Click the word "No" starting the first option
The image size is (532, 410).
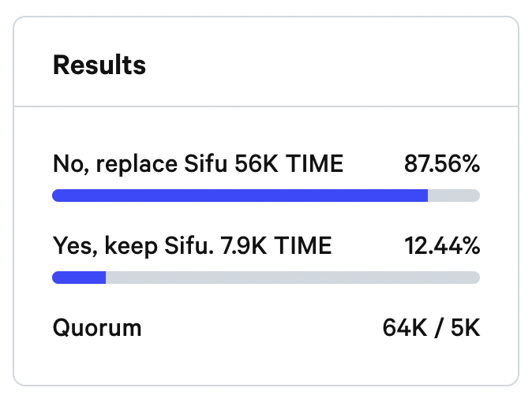66,164
